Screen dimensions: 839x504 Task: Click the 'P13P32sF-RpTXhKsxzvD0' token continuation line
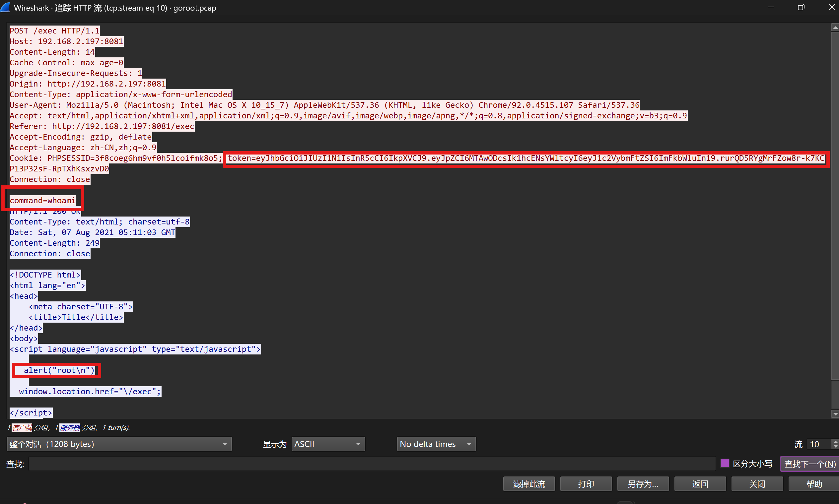(59, 168)
